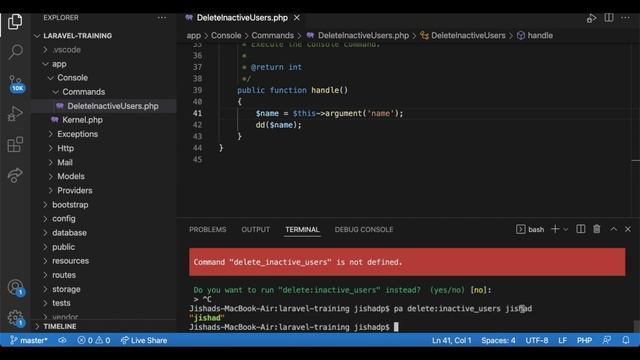640x360 pixels.
Task: Close the terminal panel
Action: point(628,229)
